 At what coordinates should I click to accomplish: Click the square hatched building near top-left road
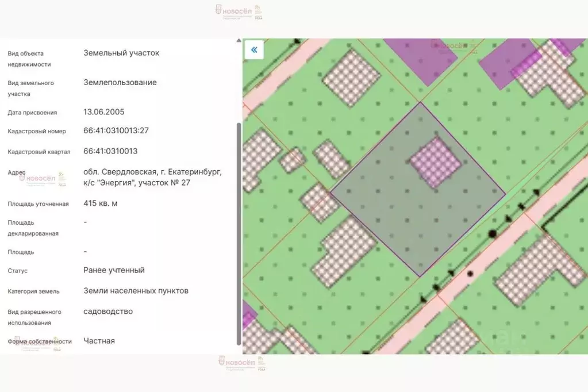[x=351, y=77]
